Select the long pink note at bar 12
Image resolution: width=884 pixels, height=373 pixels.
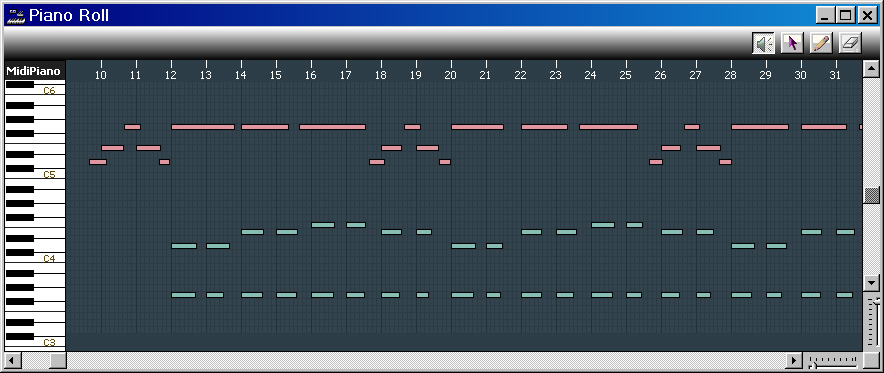click(x=203, y=127)
